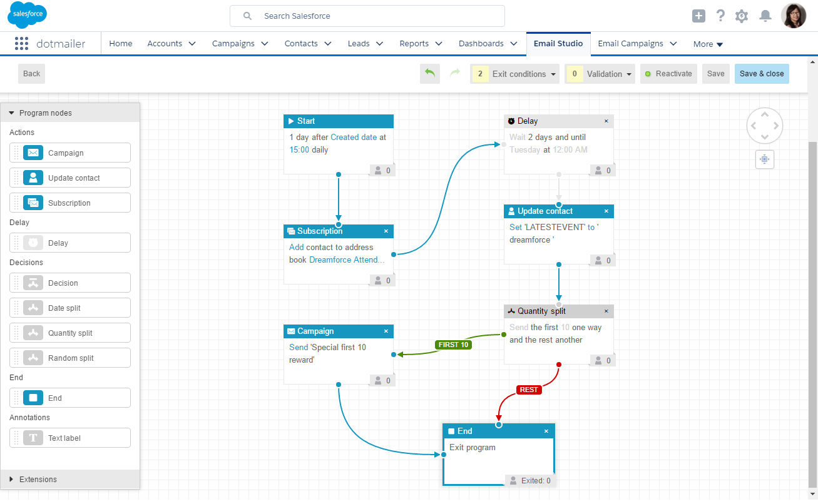Viewport: 818px width, 504px height.
Task: Select the Delay node in the sidebar
Action: (x=69, y=243)
